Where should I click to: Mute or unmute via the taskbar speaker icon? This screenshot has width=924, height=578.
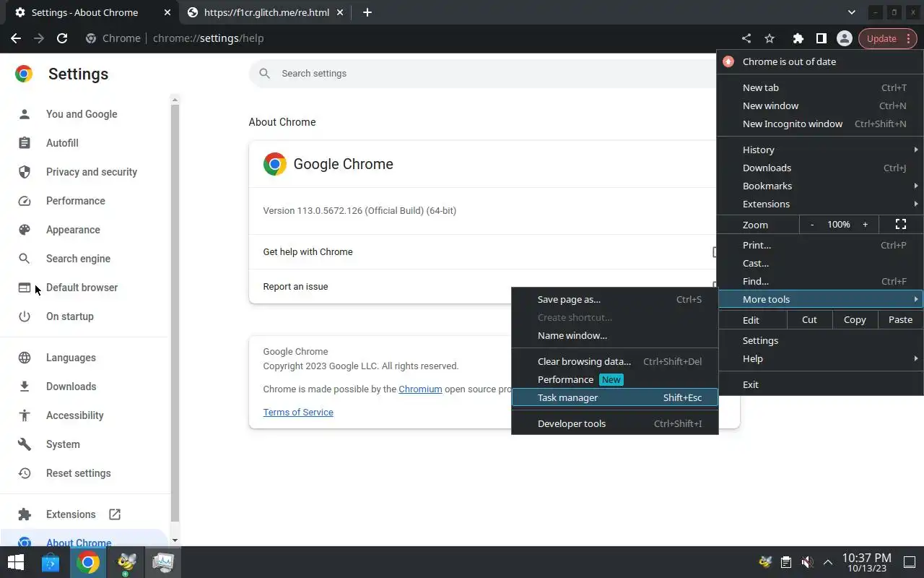(x=807, y=562)
